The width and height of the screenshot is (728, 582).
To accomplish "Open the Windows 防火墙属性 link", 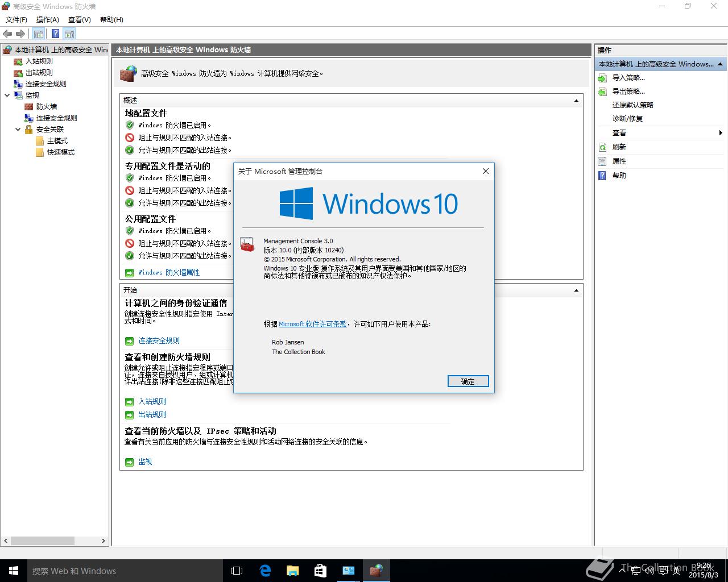I will tap(169, 272).
